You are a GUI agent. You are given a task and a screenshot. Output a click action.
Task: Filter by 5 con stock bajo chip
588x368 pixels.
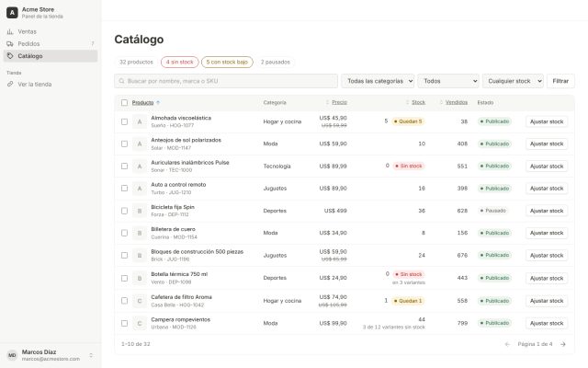coord(227,62)
